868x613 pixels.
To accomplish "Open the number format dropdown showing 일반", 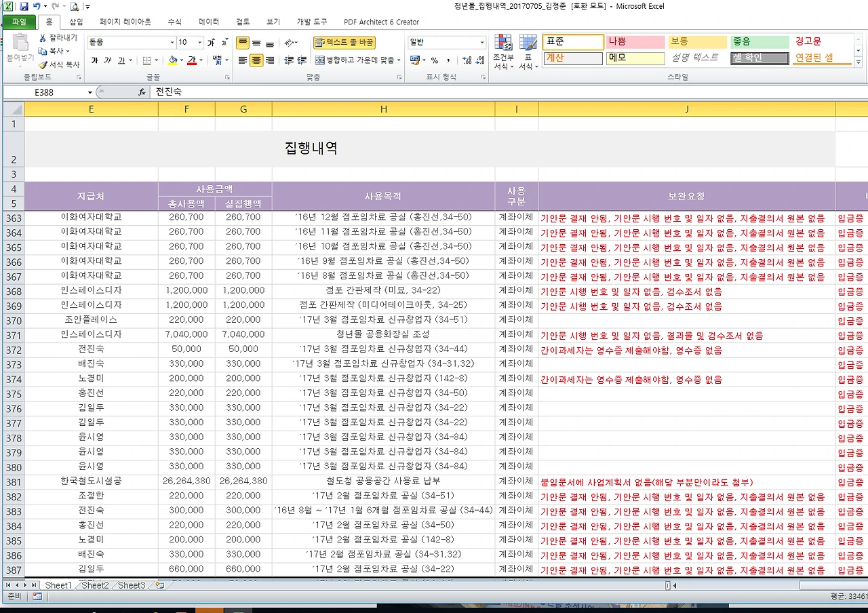I will coord(446,42).
